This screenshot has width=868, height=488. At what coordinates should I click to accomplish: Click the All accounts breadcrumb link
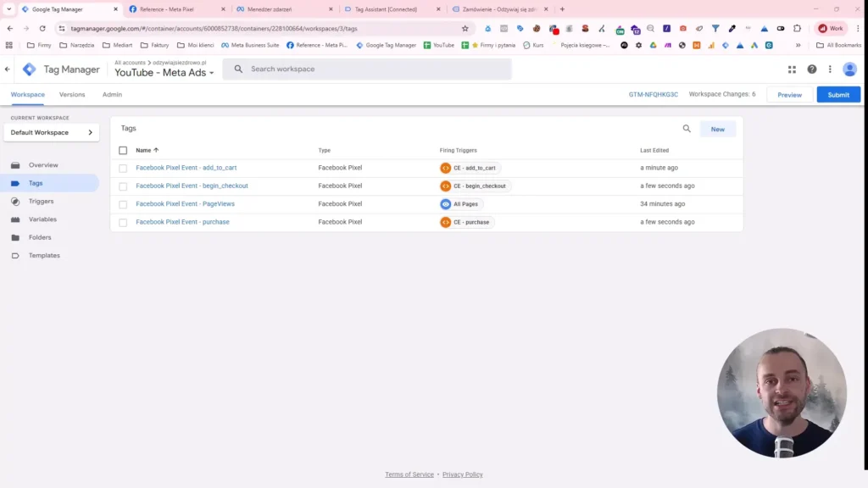[130, 63]
